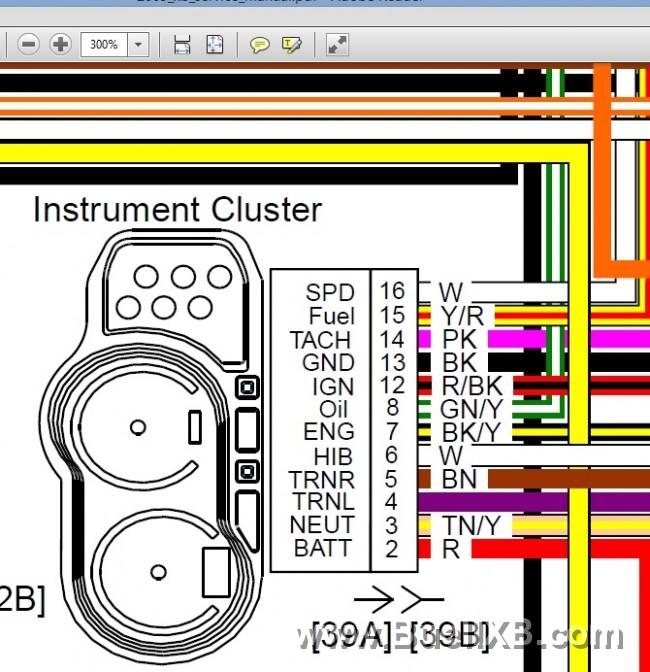Image resolution: width=650 pixels, height=672 pixels.
Task: Click the IGN pin label
Action: [333, 387]
